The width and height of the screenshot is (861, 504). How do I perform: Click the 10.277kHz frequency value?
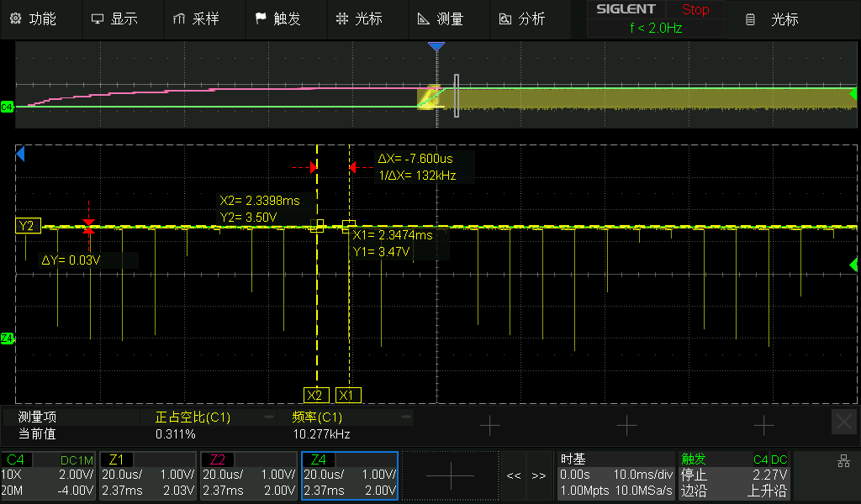(x=322, y=434)
